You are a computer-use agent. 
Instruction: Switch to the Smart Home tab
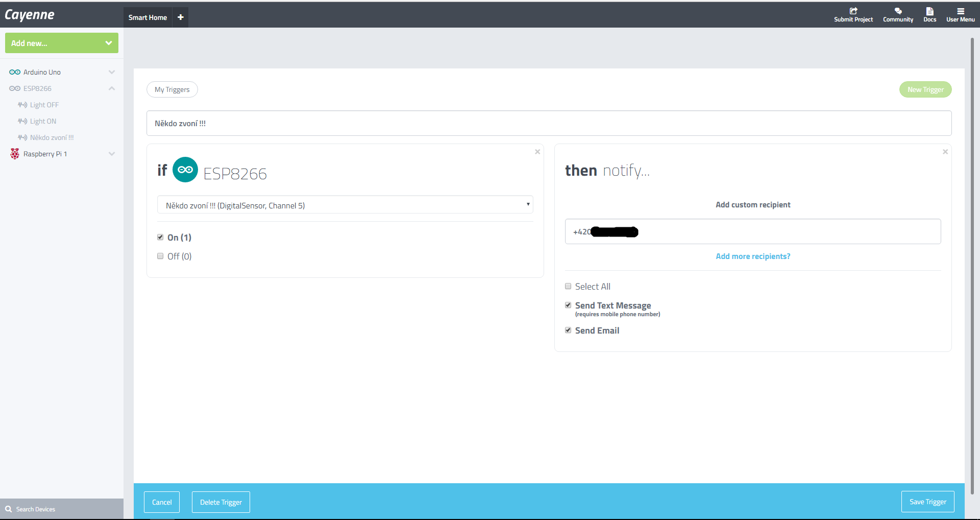coord(148,17)
